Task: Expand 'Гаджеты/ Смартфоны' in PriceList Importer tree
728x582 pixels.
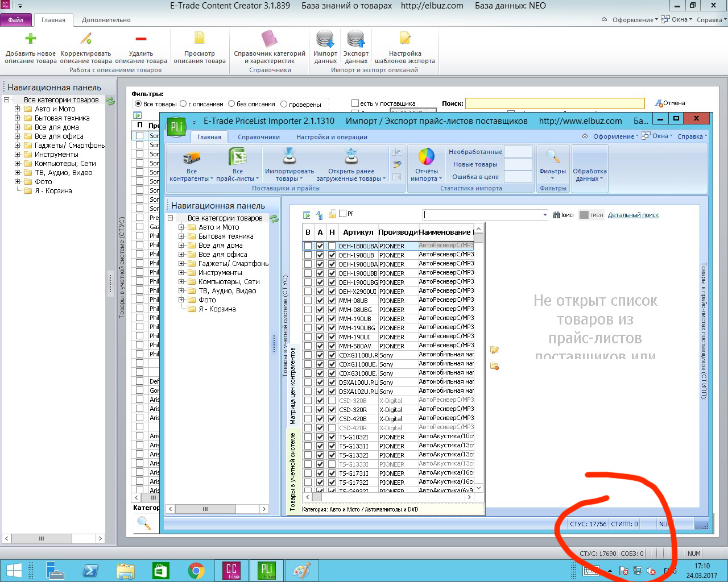Action: point(181,264)
